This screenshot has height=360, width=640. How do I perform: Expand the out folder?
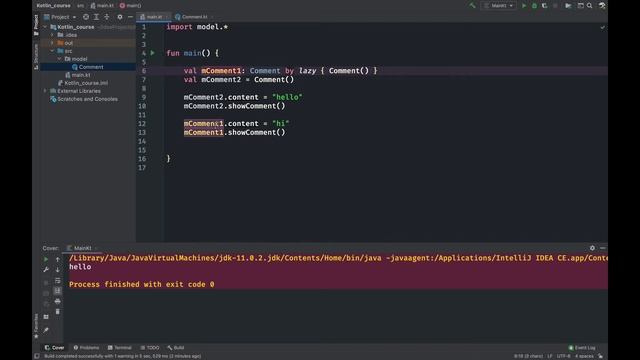coord(52,43)
